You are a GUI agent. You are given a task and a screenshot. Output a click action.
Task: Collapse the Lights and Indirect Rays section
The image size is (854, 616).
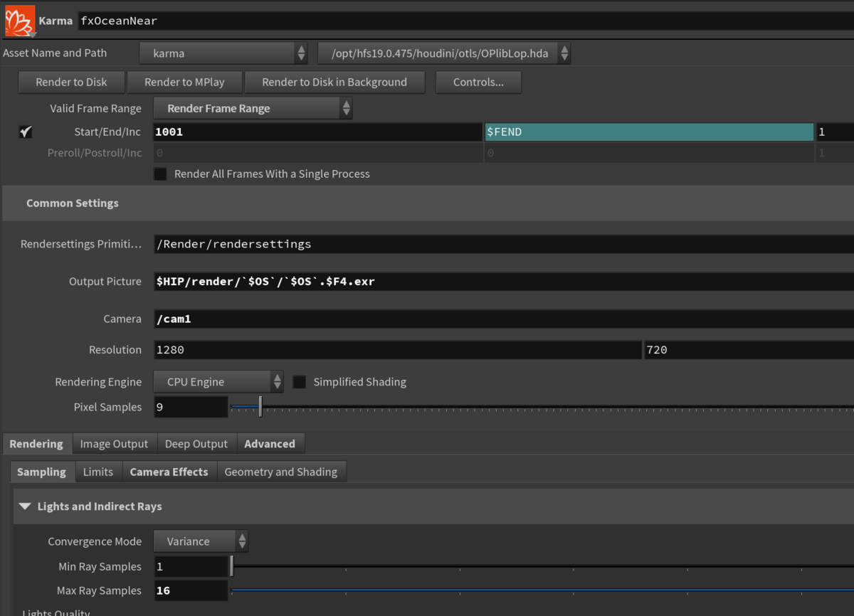tap(25, 506)
